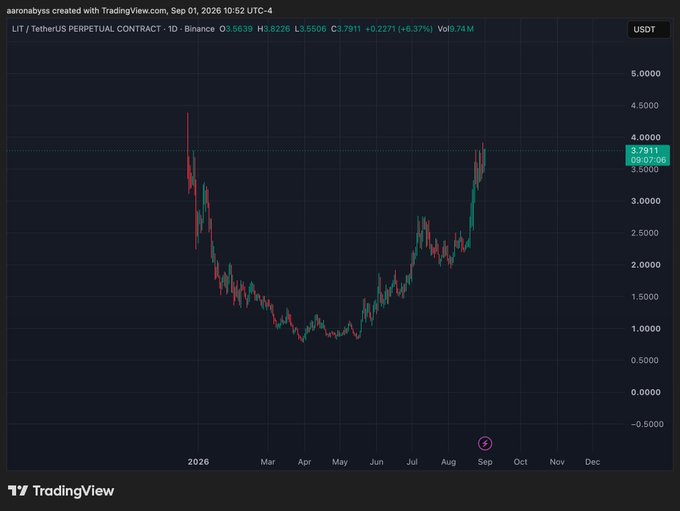
Task: Click the Low value 3.5506
Action: point(313,29)
